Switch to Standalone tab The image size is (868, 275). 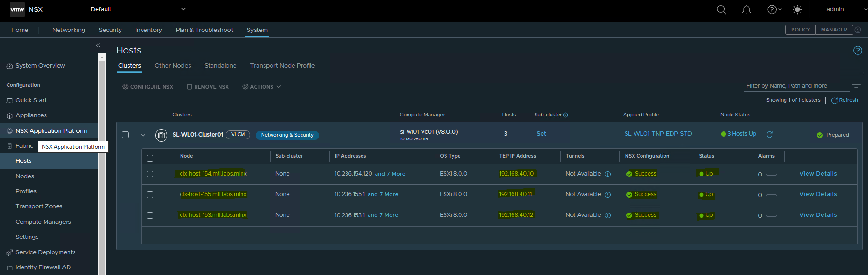(220, 66)
